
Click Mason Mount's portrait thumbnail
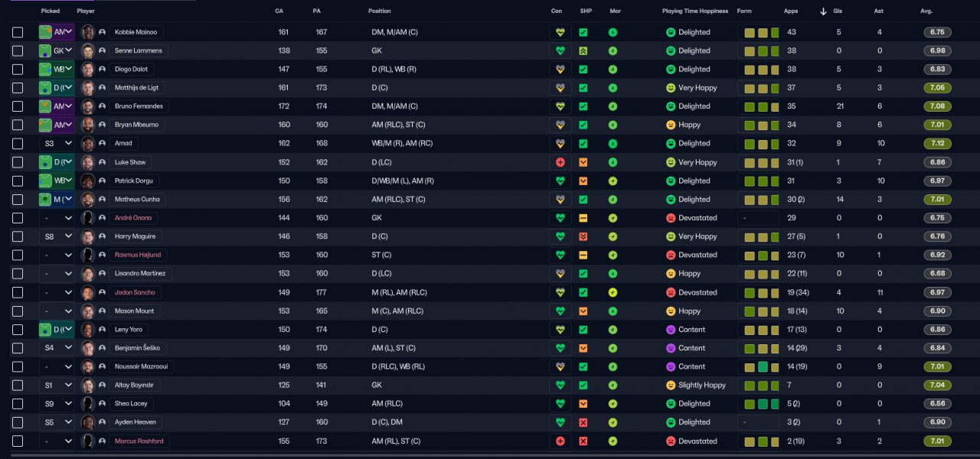[x=88, y=311]
